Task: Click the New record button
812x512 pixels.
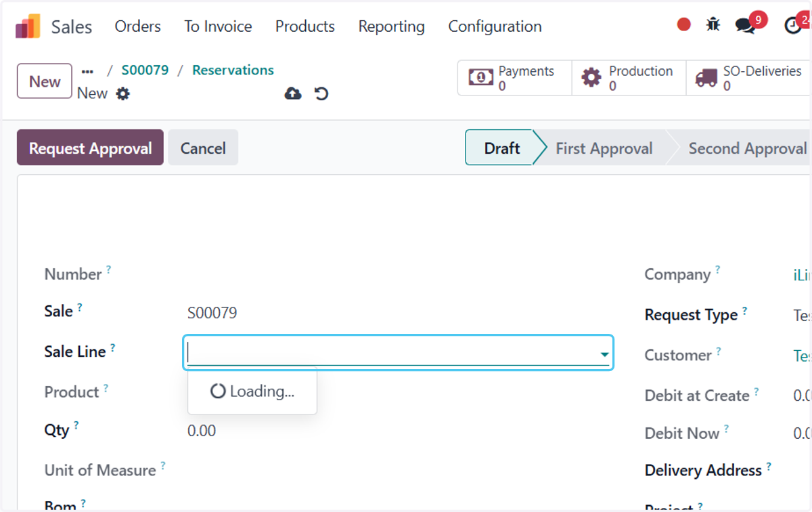Action: click(45, 81)
